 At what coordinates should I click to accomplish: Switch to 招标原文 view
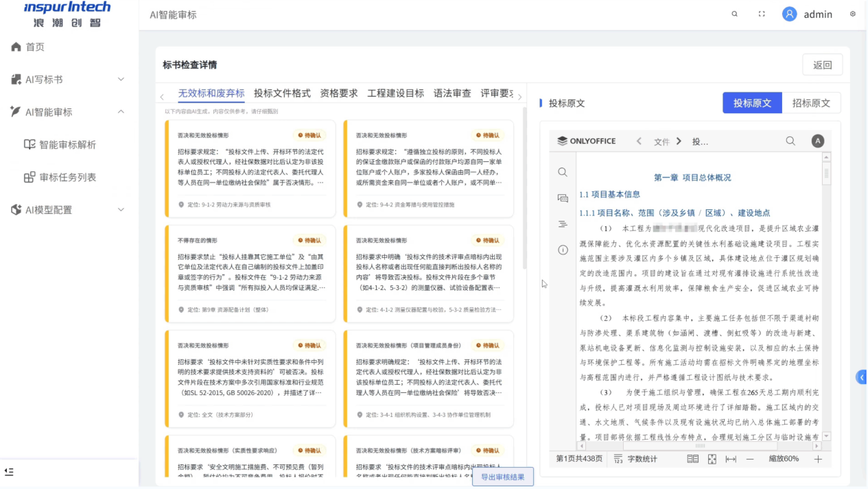click(x=811, y=103)
